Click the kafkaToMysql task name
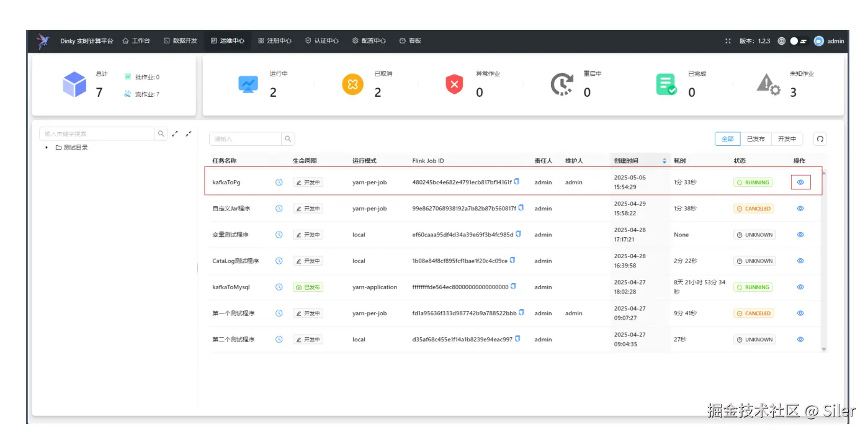The height and width of the screenshot is (432, 868). [231, 287]
